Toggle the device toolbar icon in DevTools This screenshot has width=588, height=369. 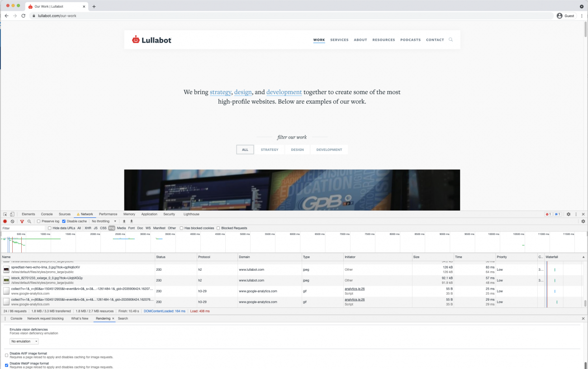point(12,214)
